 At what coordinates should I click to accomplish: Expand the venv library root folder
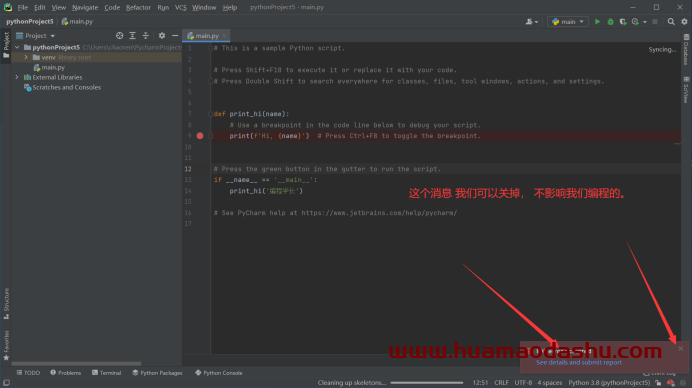coord(26,57)
